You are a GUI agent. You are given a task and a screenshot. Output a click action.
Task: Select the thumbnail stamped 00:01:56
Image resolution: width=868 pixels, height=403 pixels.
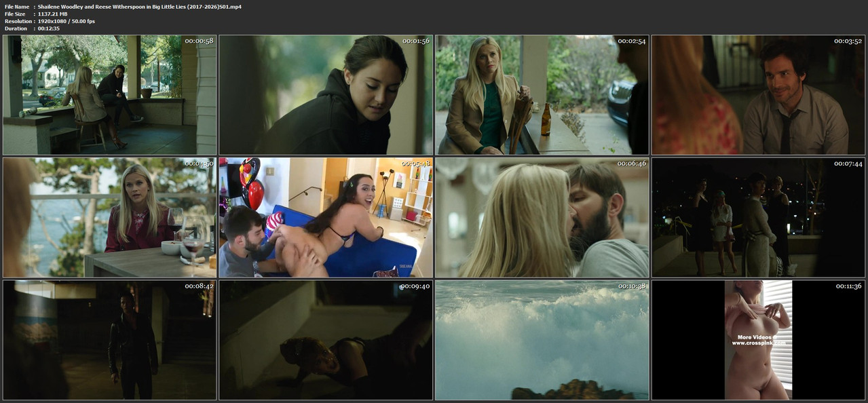[326, 95]
